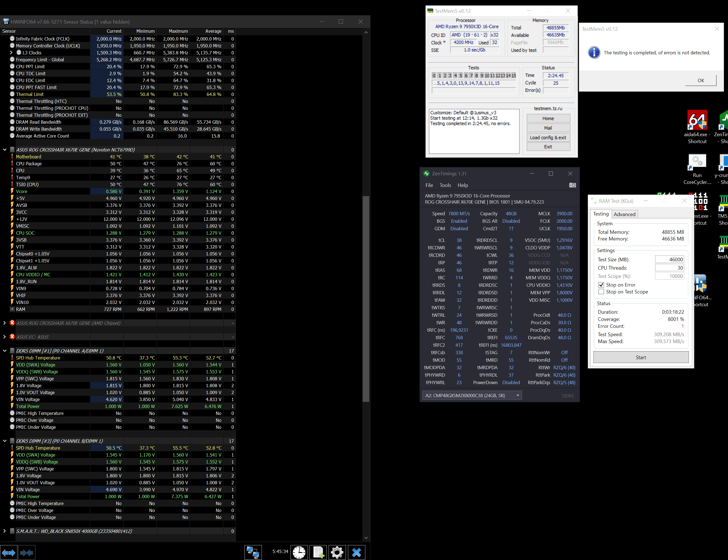728x560 pixels.
Task: Click the HWiNFO scrollbar up arrow
Action: point(366,32)
